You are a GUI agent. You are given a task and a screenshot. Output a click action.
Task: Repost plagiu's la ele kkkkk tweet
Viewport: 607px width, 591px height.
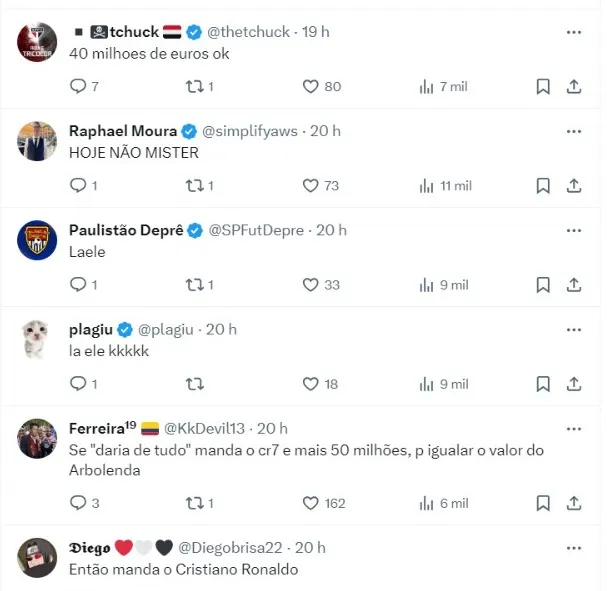[196, 384]
